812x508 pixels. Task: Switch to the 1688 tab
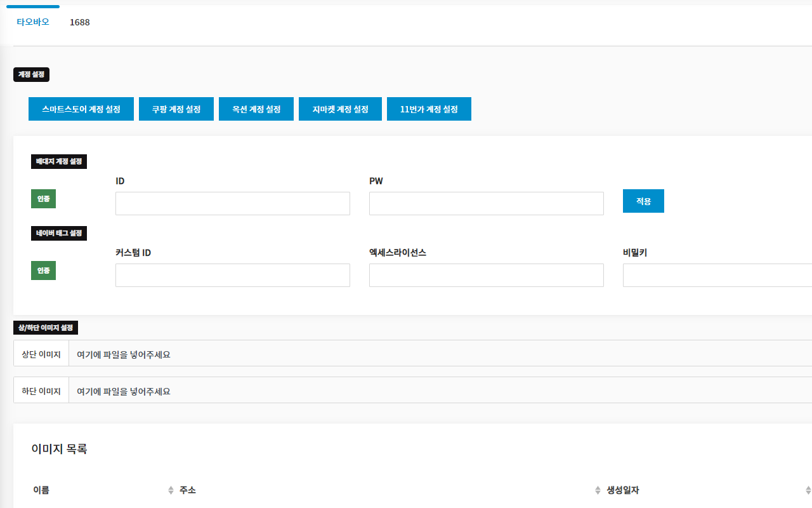79,22
